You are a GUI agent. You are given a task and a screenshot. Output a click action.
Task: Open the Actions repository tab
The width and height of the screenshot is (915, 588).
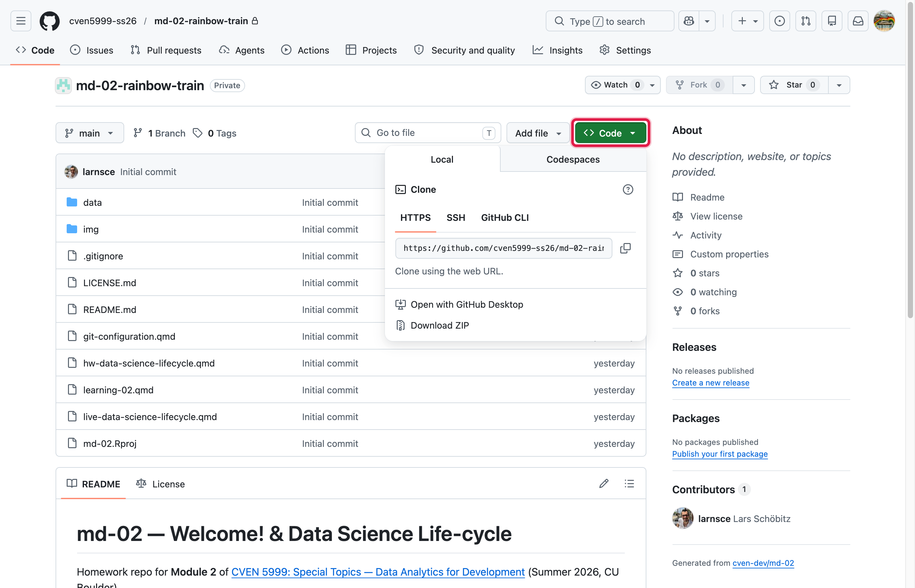coord(305,50)
